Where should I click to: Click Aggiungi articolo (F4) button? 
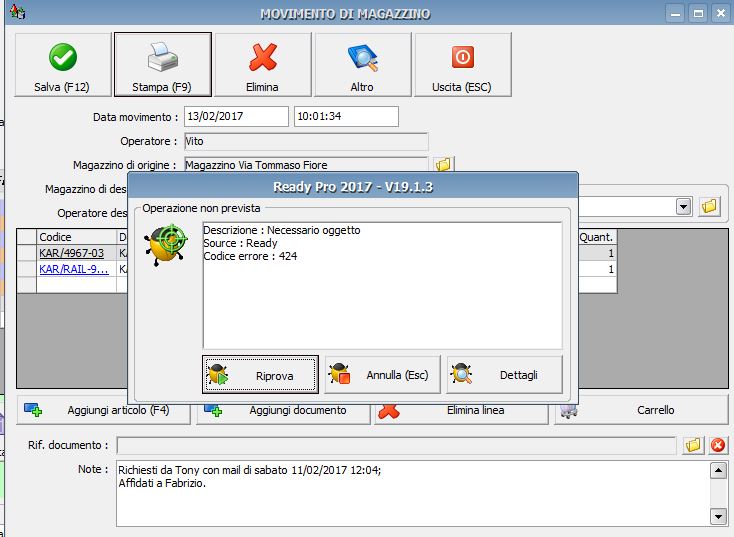point(103,410)
